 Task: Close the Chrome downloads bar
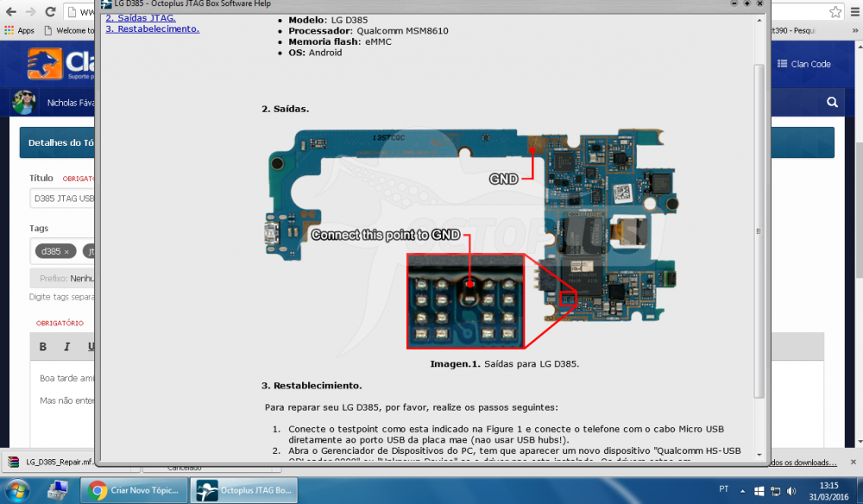pos(854,463)
